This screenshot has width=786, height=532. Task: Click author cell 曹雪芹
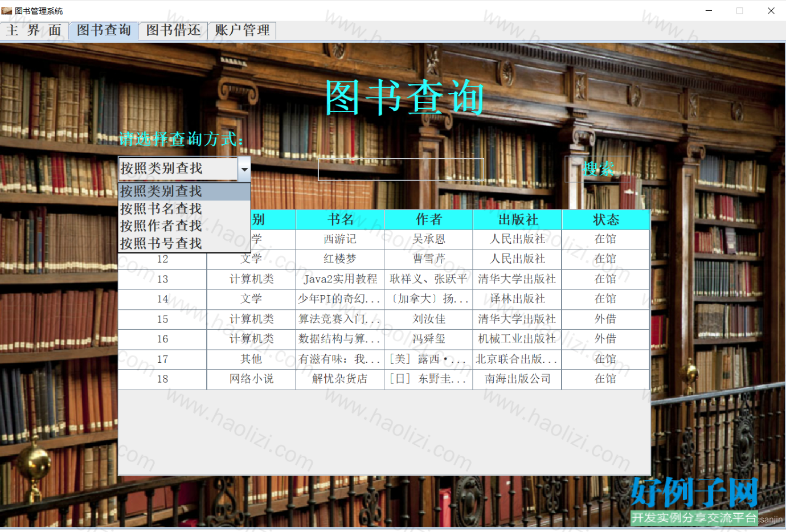point(429,259)
